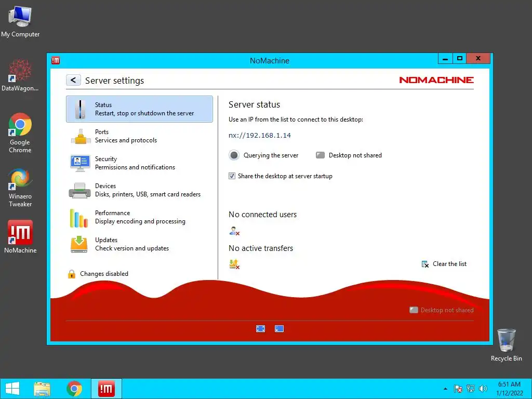
Task: Open My Computer desktop icon
Action: [x=20, y=22]
